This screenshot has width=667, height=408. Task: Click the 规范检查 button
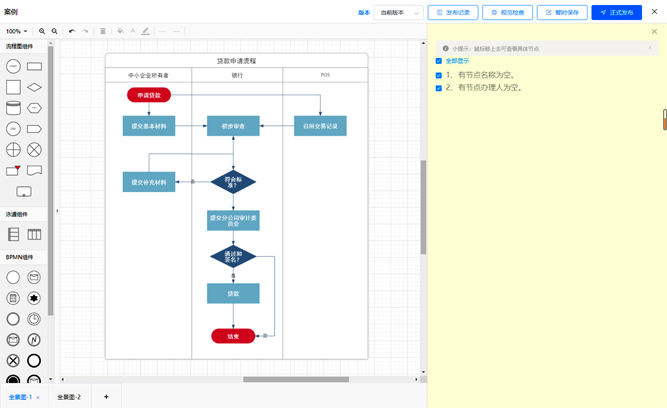click(507, 13)
